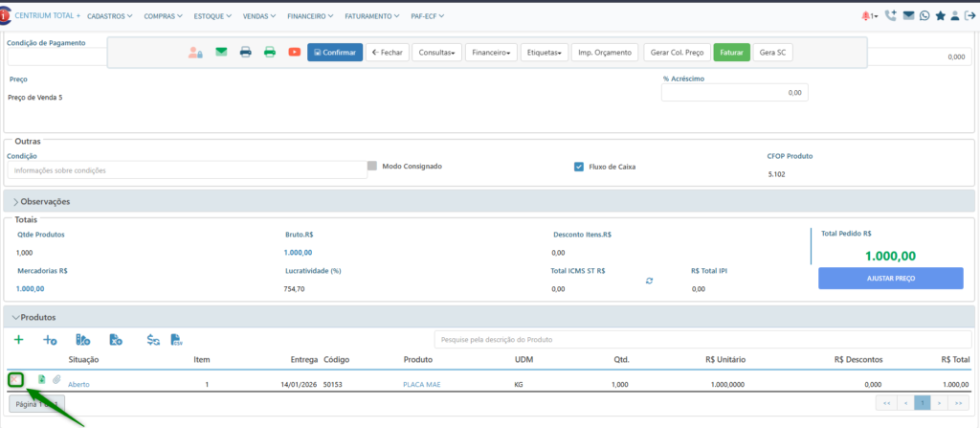This screenshot has width=980, height=428.
Task: Click the YouTube video icon in toolbar
Action: (x=294, y=52)
